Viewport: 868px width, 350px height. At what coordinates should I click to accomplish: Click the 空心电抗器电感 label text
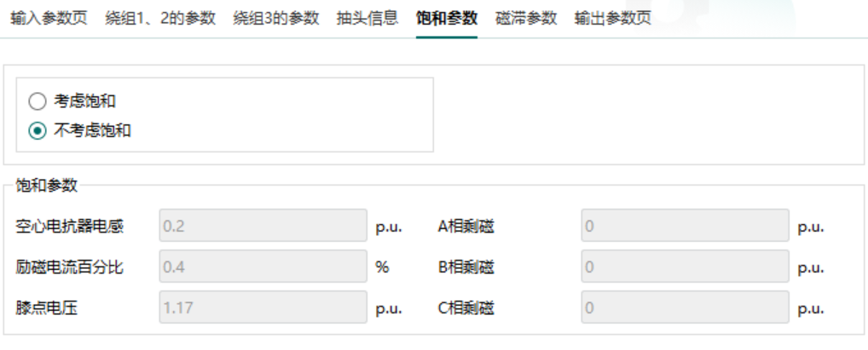coord(70,226)
